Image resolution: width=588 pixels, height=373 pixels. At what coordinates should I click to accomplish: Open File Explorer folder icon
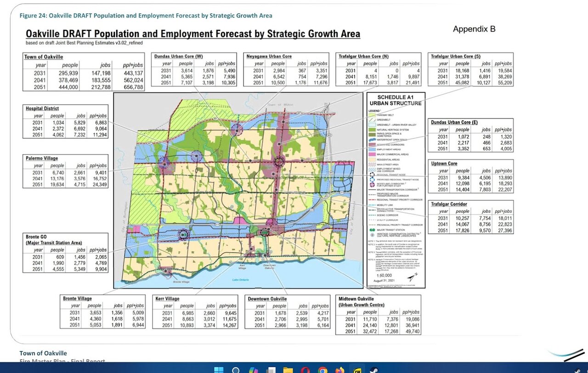pos(288,370)
